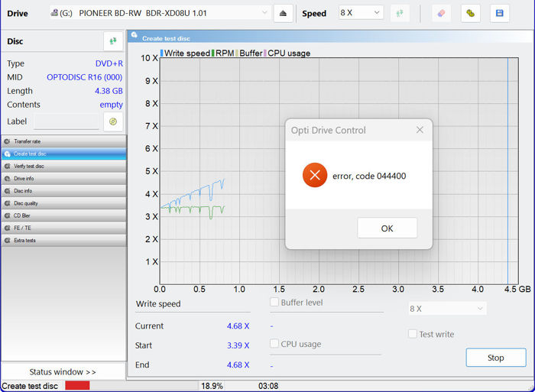Close the error dialog with the X
This screenshot has width=535, height=392.
[420, 130]
